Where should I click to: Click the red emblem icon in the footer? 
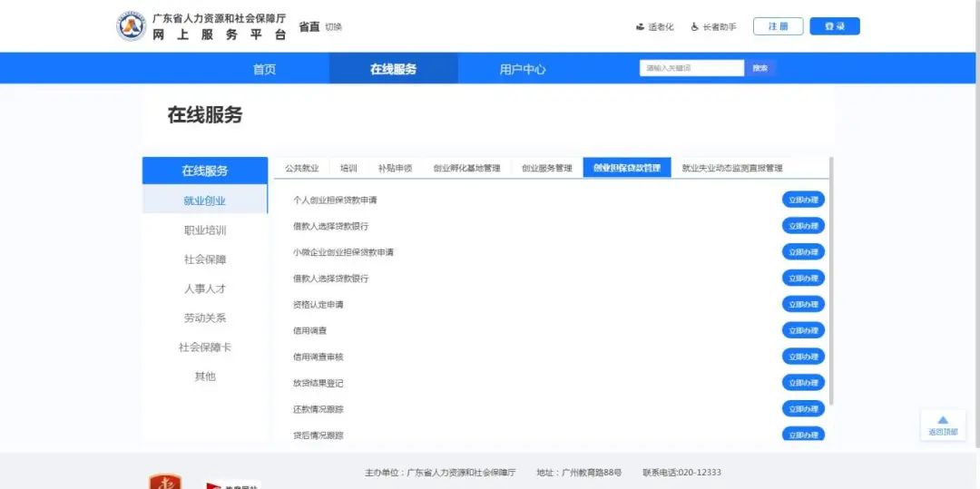coord(165,482)
